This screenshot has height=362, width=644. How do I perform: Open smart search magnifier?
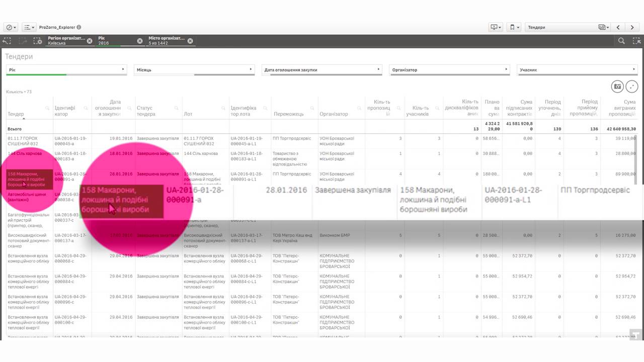[622, 41]
